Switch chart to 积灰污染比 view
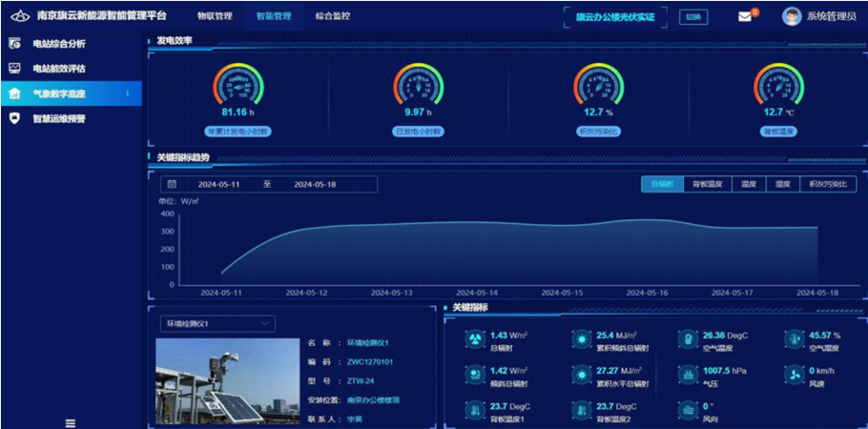The image size is (868, 429). point(826,184)
